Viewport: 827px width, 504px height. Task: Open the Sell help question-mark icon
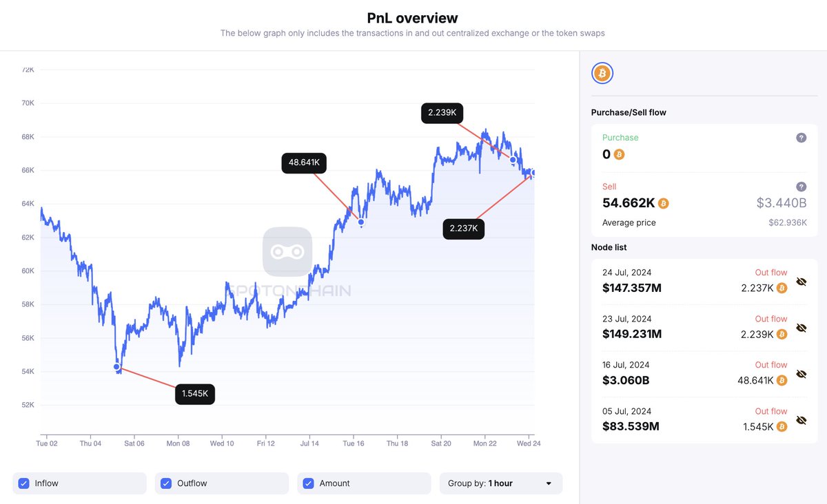point(801,187)
